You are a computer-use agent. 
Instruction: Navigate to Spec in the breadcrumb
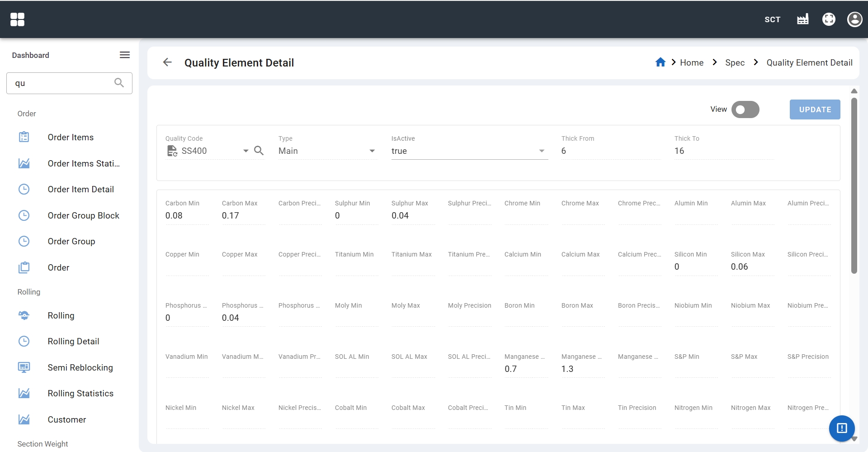pyautogui.click(x=735, y=63)
